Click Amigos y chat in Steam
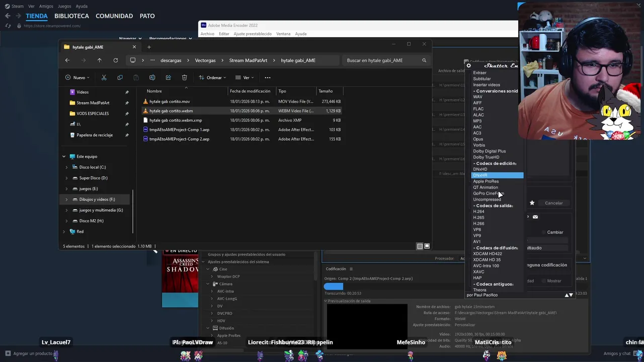The image size is (644, 362). pos(617,353)
